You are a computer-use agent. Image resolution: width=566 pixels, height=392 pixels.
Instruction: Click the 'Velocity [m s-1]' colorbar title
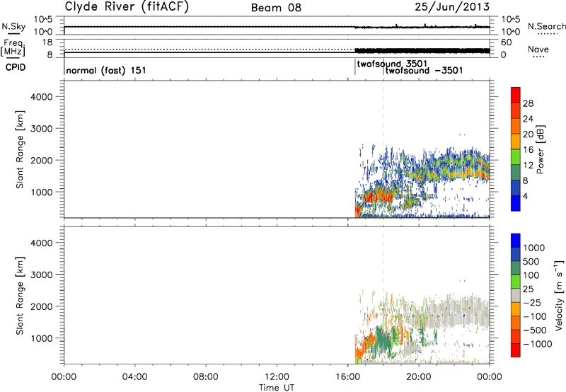[559, 295]
